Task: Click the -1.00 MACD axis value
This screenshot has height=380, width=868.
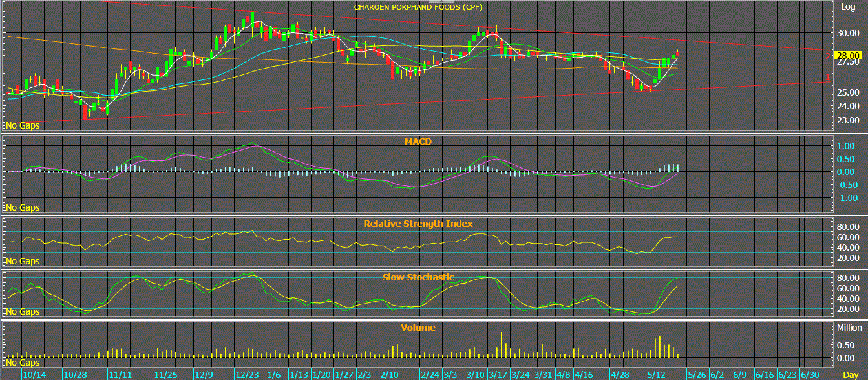Action: tap(846, 198)
